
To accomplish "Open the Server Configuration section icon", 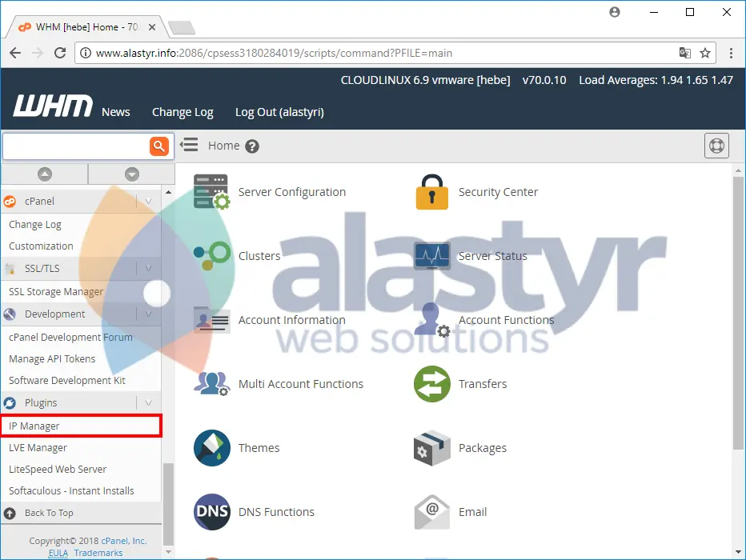I will click(x=211, y=192).
